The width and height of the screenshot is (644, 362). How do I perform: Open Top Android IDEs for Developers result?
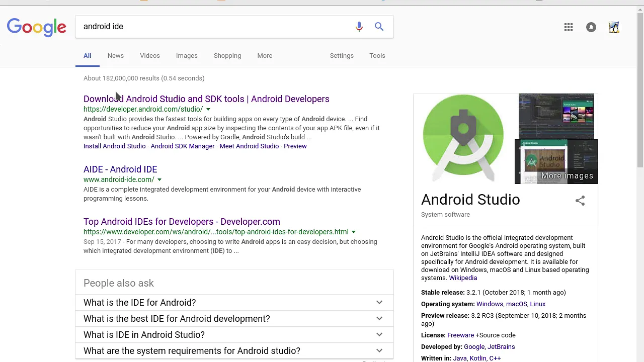point(182,222)
